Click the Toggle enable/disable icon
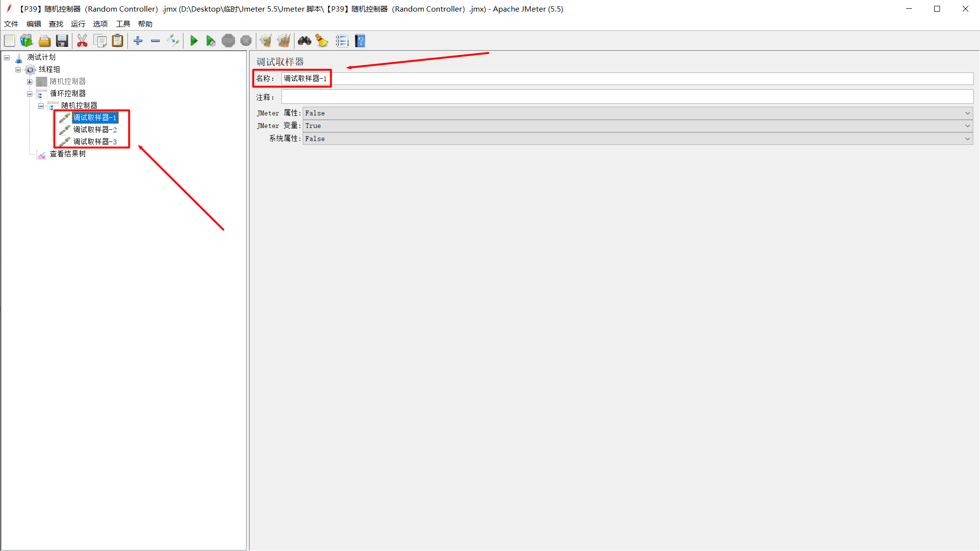The height and width of the screenshot is (551, 980). point(173,41)
